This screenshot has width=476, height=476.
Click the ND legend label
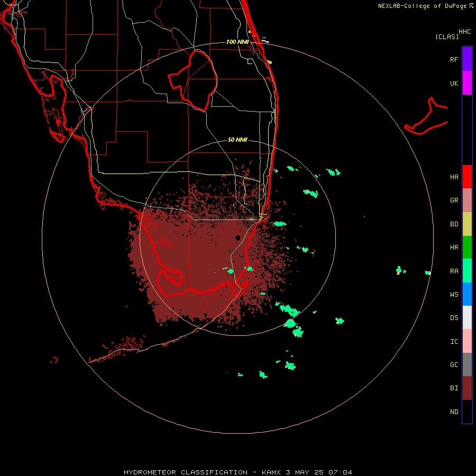[x=454, y=412]
